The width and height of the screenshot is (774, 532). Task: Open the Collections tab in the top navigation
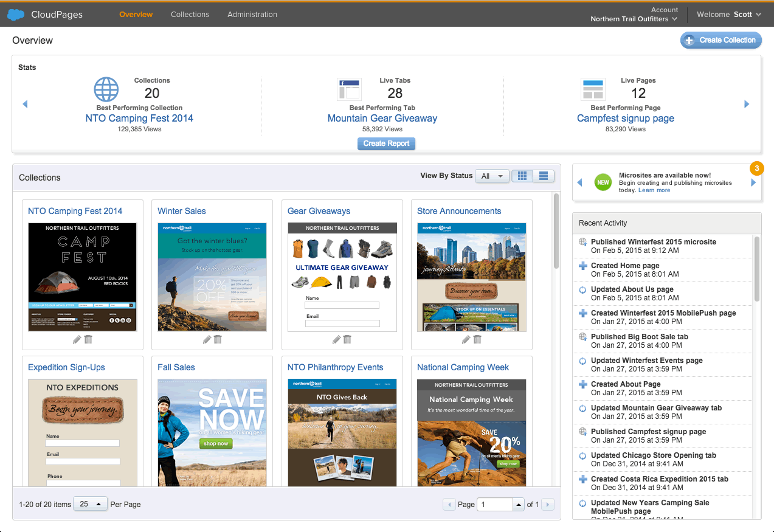coord(190,14)
